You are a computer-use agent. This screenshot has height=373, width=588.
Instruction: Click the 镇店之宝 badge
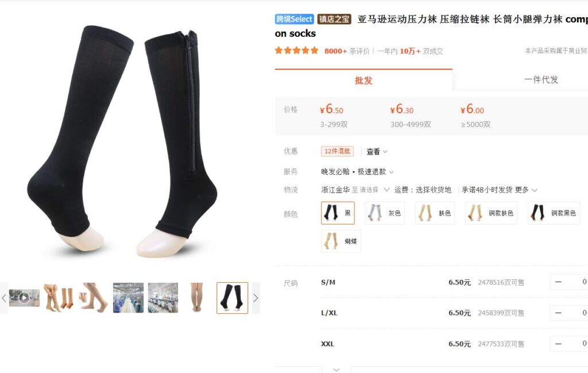pos(334,19)
